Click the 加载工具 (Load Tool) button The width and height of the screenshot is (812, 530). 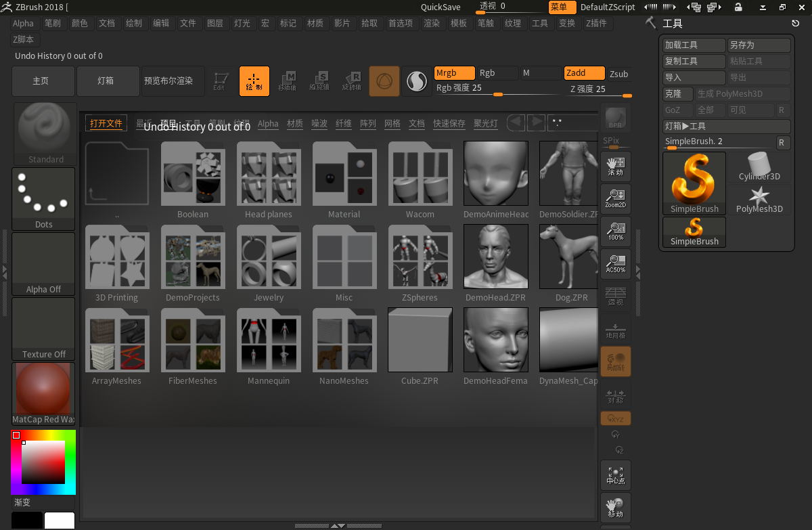(694, 45)
